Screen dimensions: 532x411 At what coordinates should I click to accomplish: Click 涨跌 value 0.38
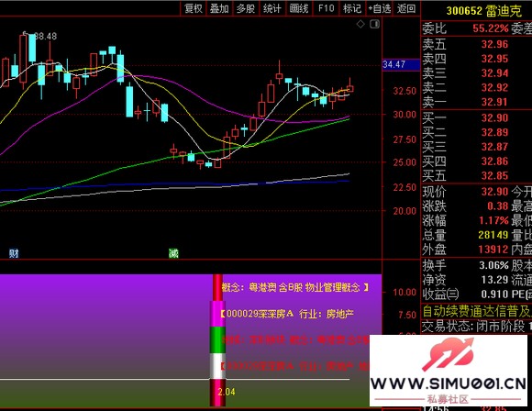[x=498, y=206]
